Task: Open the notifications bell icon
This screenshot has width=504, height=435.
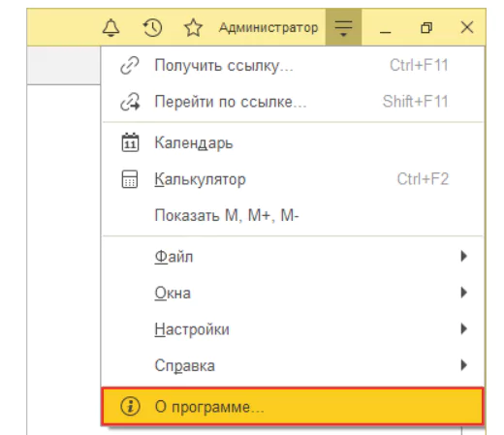Action: click(110, 27)
